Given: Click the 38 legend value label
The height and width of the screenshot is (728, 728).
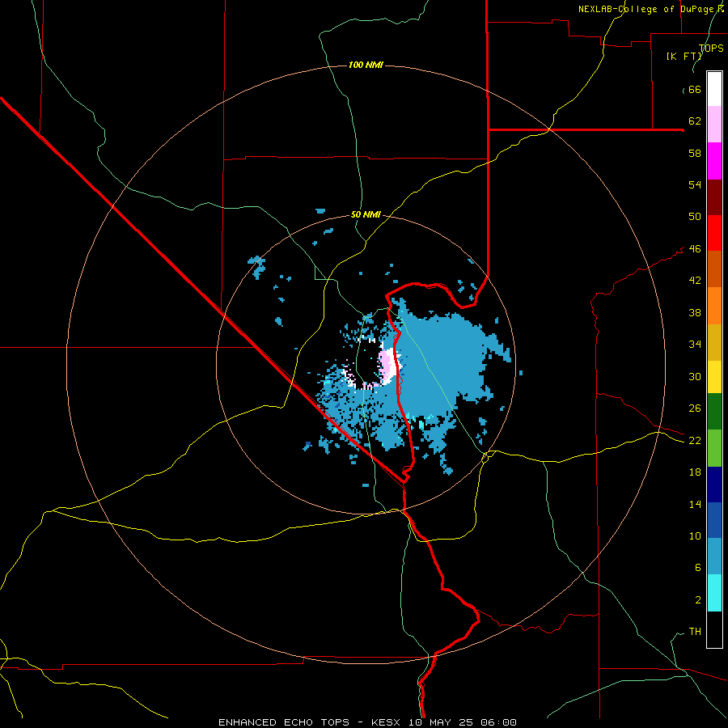Looking at the screenshot, I should point(695,312).
